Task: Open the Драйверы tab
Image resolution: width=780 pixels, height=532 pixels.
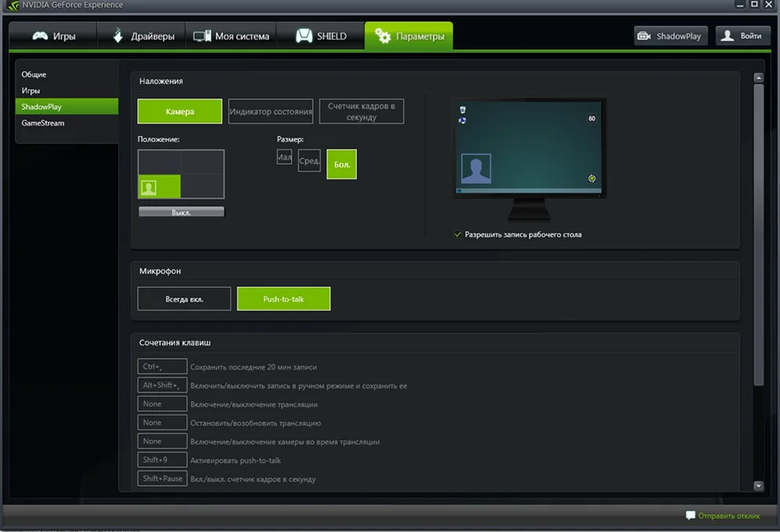Action: coord(142,36)
